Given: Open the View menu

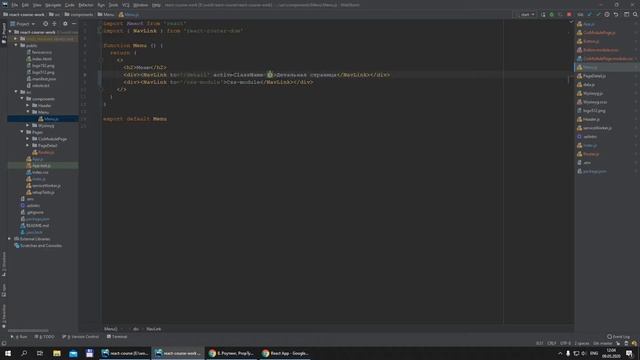Looking at the screenshot, I should pos(37,5).
